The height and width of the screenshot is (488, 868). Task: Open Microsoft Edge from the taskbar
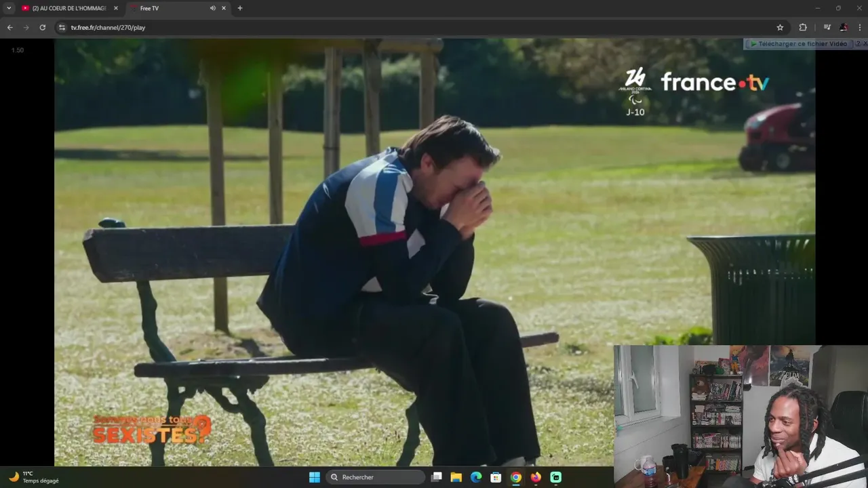[x=476, y=477]
